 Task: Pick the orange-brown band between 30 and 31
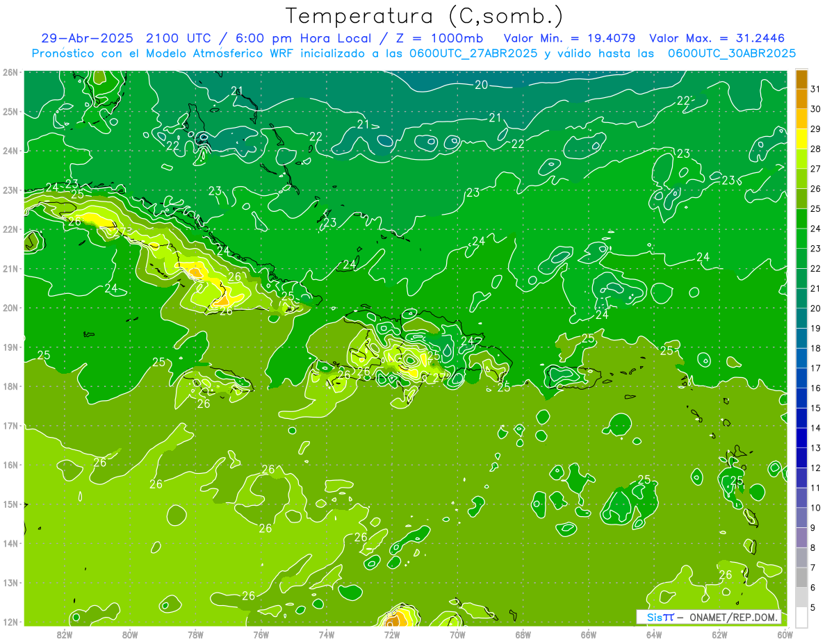801,99
